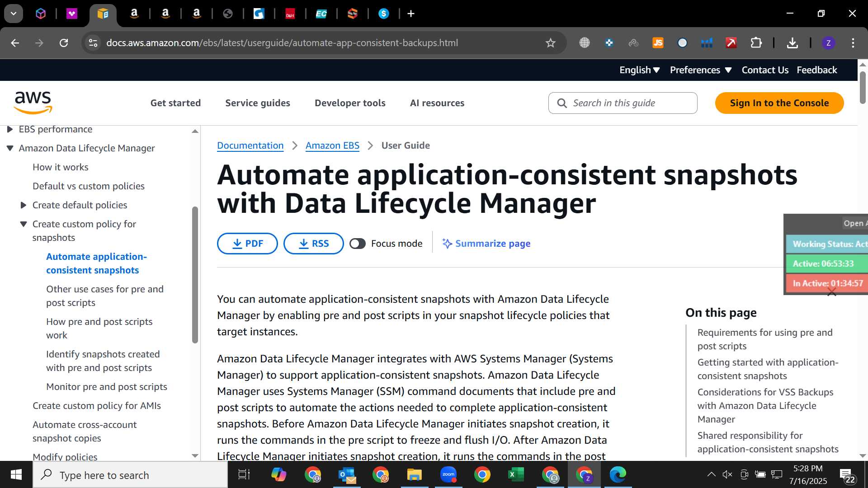The image size is (868, 488).
Task: Open Microsoft Edge from the taskbar
Action: (x=618, y=475)
